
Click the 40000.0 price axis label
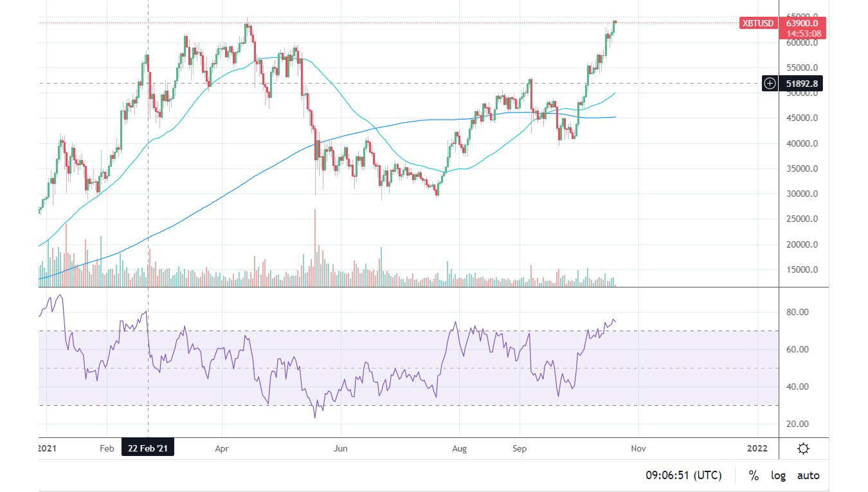pos(802,143)
